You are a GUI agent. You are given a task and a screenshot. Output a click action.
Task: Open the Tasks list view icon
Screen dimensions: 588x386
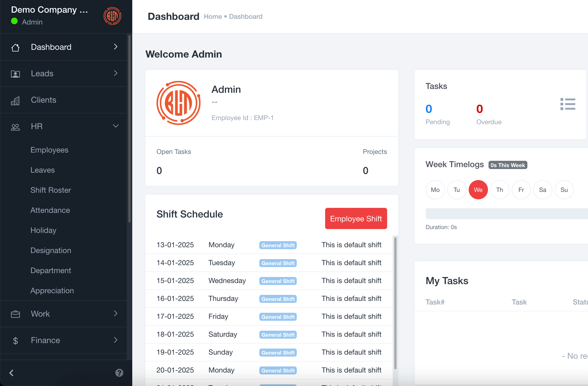coord(568,104)
